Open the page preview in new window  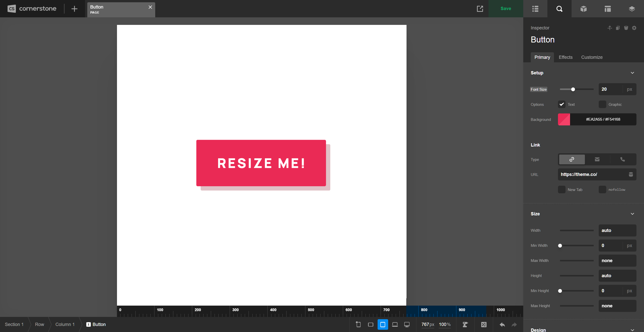(480, 9)
